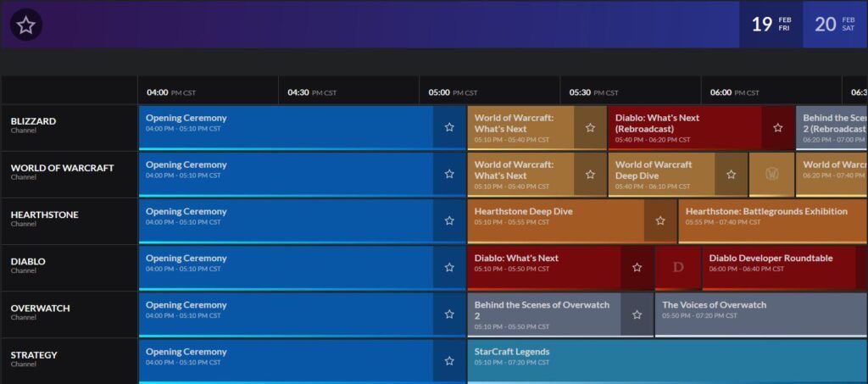The width and height of the screenshot is (868, 384).
Task: Click the 06:00 PM CST time marker
Action: pyautogui.click(x=735, y=92)
